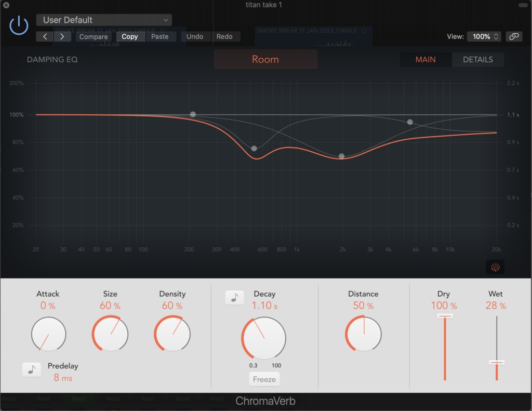The height and width of the screenshot is (411, 532).
Task: Toggle the Predelay note sync icon
Action: coord(32,369)
